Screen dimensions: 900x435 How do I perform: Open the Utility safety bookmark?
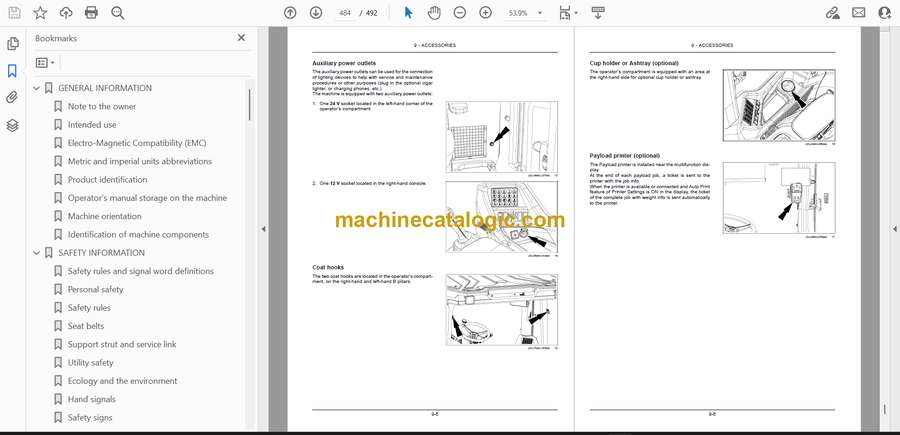click(91, 363)
